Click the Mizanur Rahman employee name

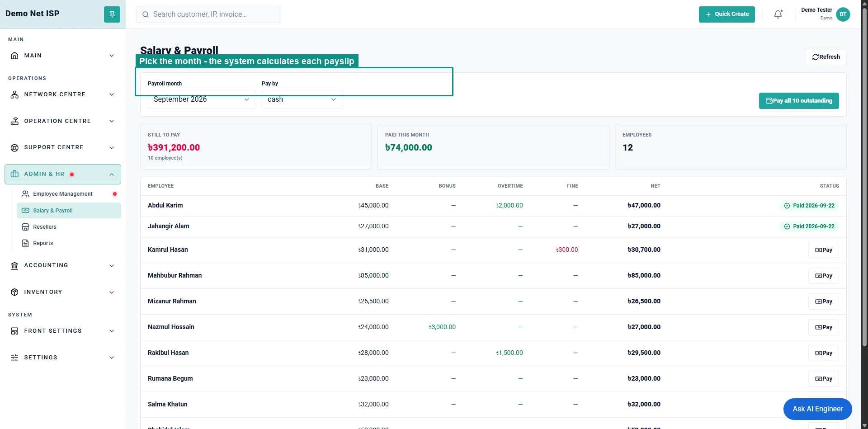point(172,301)
